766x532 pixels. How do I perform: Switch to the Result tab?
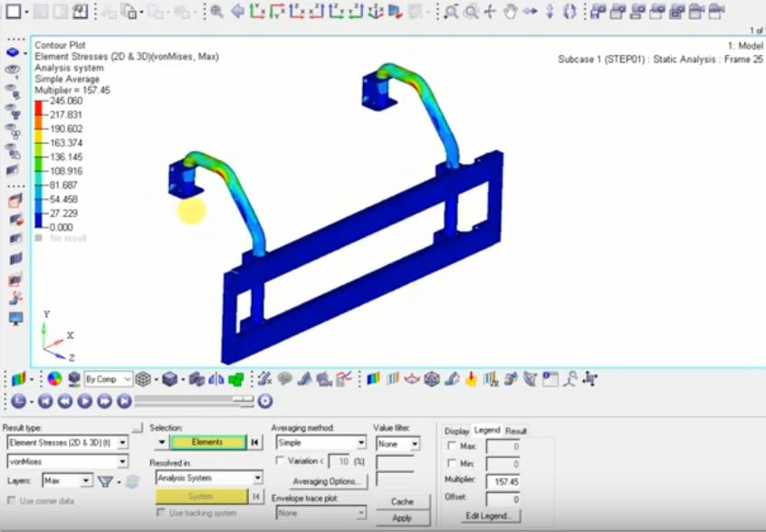click(516, 431)
